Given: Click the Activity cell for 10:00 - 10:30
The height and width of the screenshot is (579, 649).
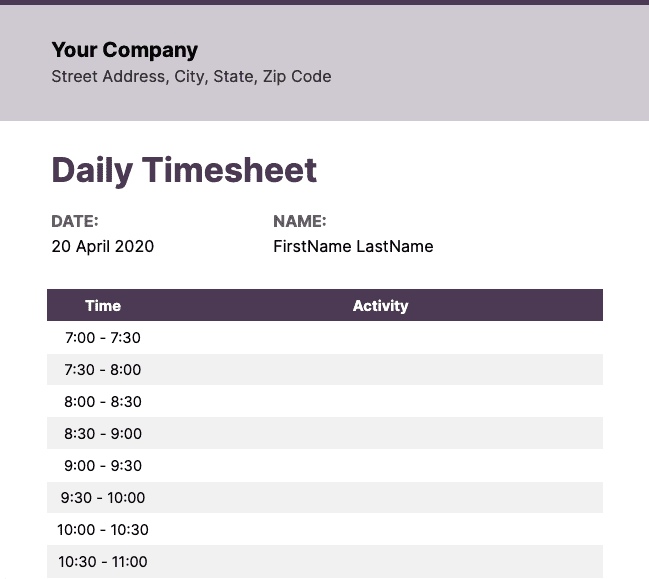Looking at the screenshot, I should coord(380,530).
